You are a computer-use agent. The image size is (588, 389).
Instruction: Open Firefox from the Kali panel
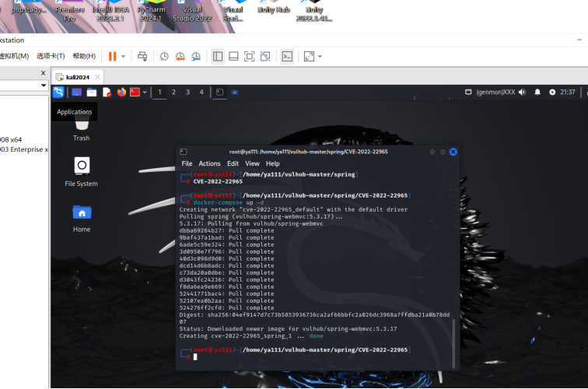pos(121,92)
